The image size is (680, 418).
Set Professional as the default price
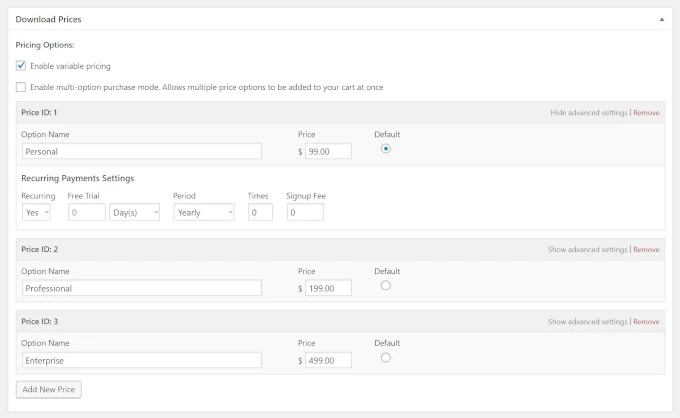[x=386, y=286]
